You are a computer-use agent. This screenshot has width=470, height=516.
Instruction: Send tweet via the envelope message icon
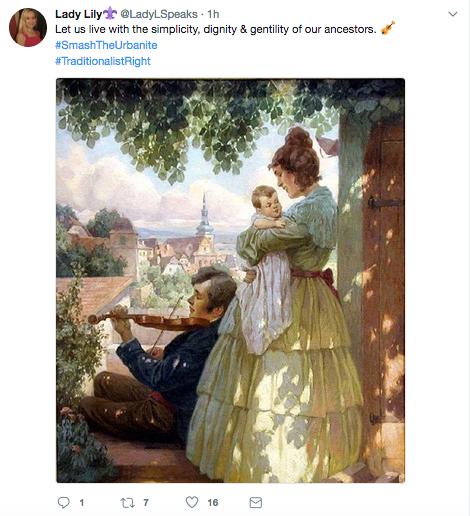[256, 502]
